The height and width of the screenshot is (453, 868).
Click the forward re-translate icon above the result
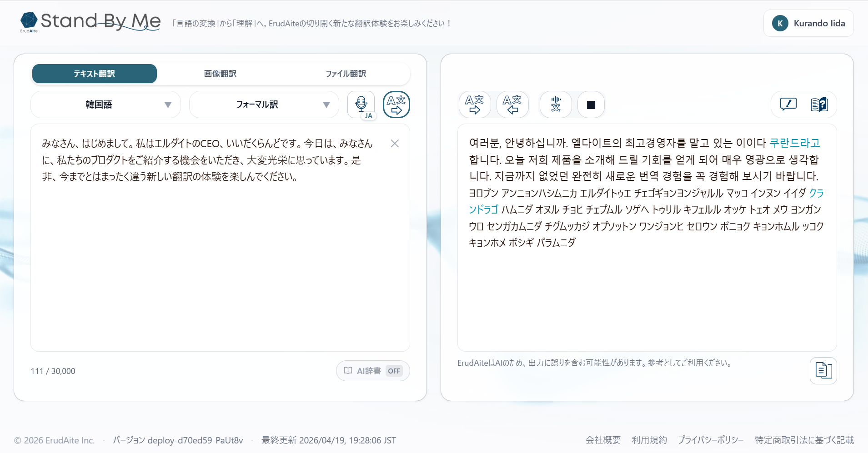474,104
